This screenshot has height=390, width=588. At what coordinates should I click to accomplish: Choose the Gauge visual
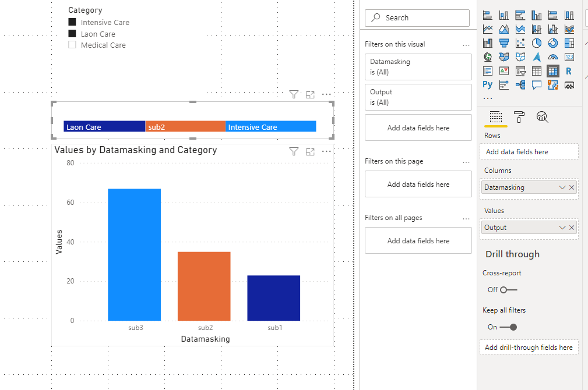pyautogui.click(x=553, y=57)
